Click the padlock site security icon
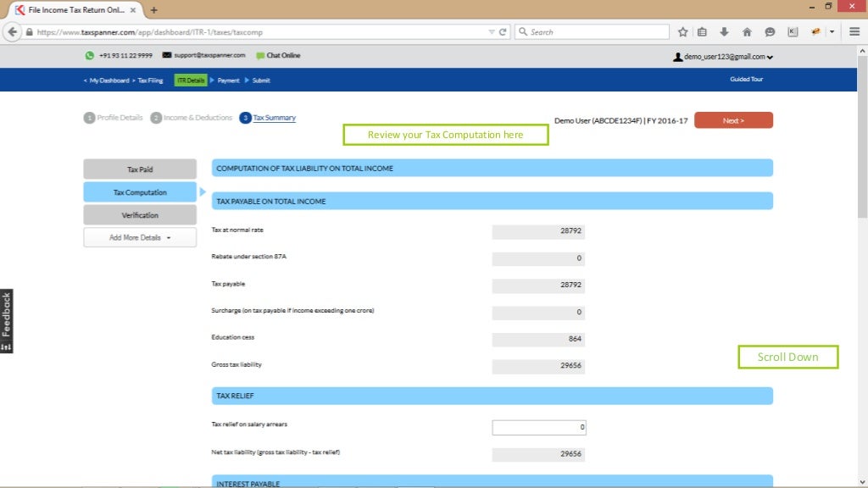The height and width of the screenshot is (488, 868). tap(30, 32)
